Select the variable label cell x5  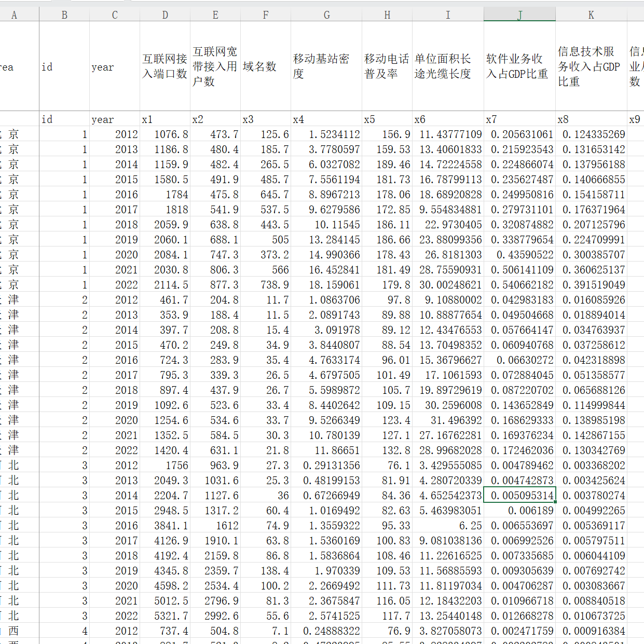click(387, 119)
